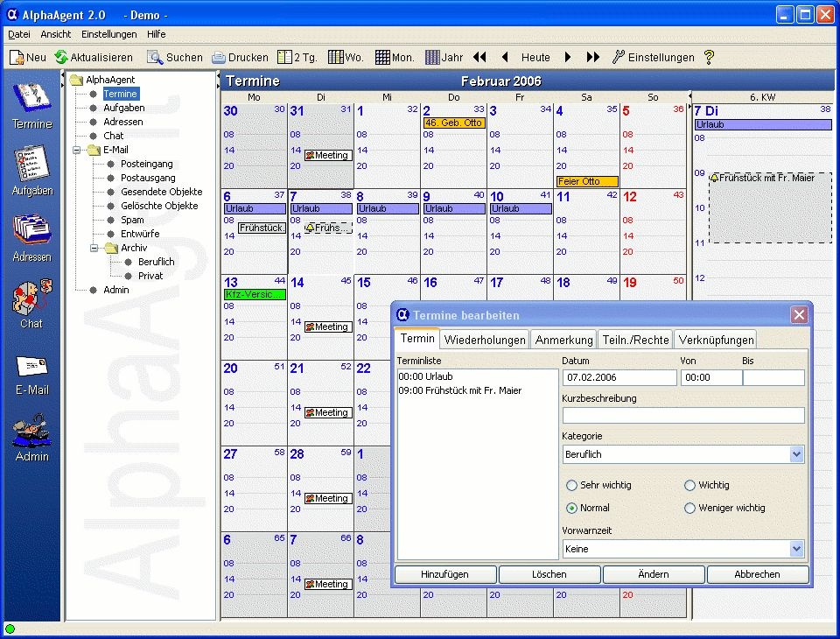840x639 pixels.
Task: Jump far forward with double right arrow
Action: coord(593,57)
